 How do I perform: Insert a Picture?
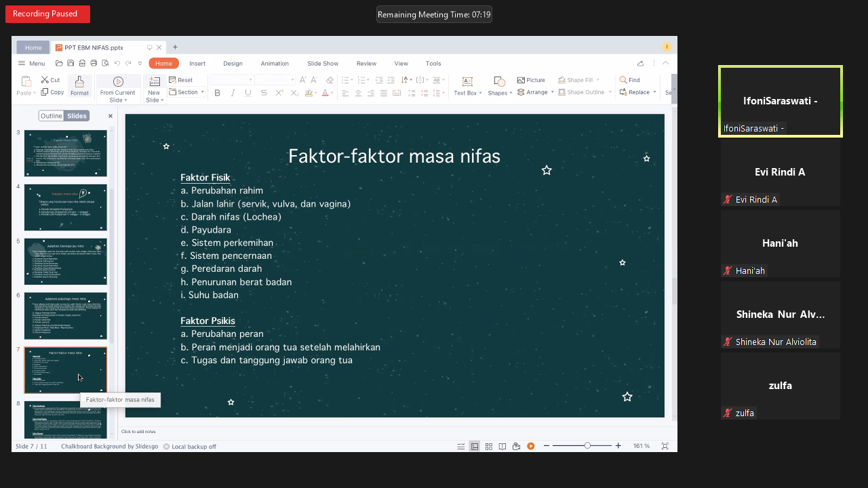pos(531,80)
